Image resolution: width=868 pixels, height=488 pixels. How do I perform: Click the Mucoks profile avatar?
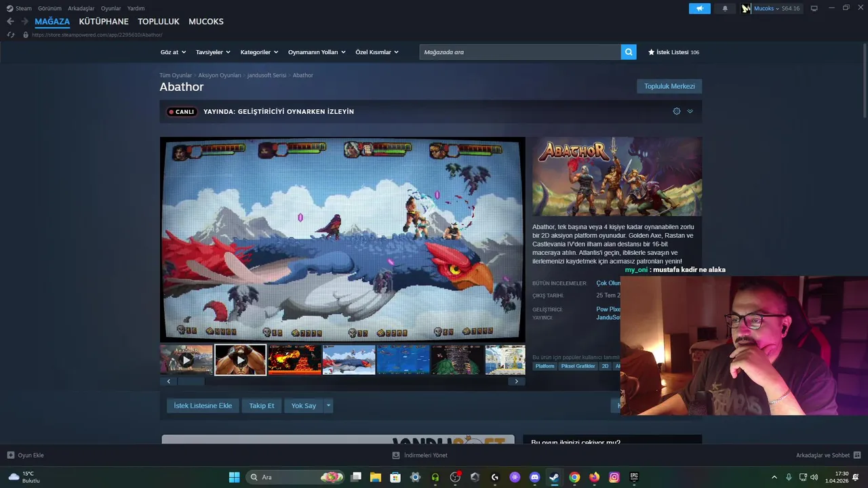pyautogui.click(x=747, y=8)
